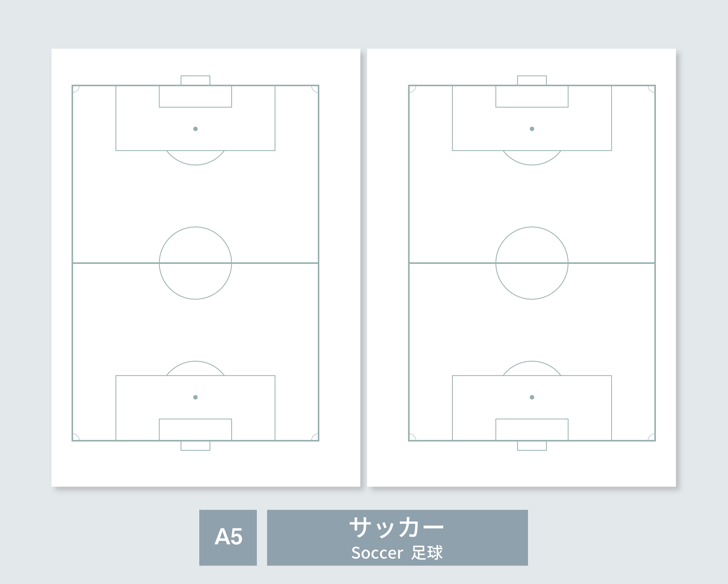Click the right field's bottom-right corner arc
The height and width of the screenshot is (584, 728).
coord(652,437)
